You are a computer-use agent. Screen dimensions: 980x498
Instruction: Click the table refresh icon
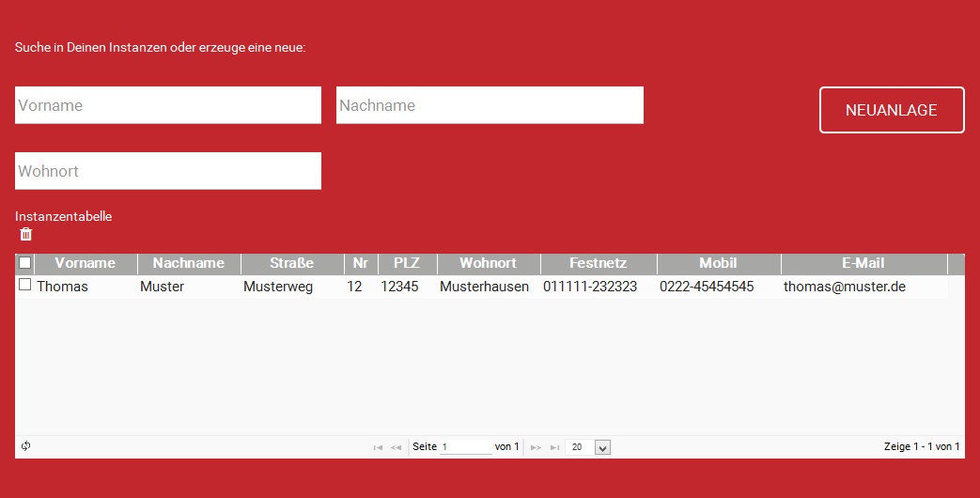pyautogui.click(x=26, y=446)
